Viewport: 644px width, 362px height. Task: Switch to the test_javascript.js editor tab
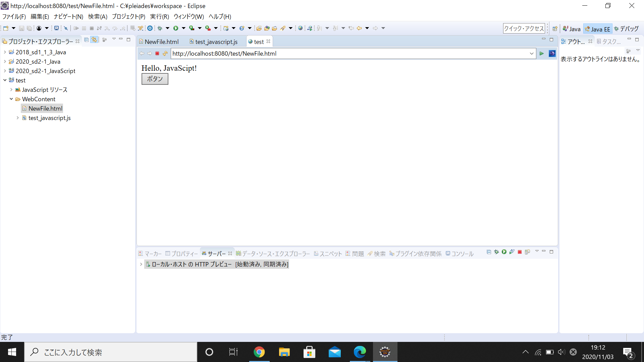pos(216,41)
